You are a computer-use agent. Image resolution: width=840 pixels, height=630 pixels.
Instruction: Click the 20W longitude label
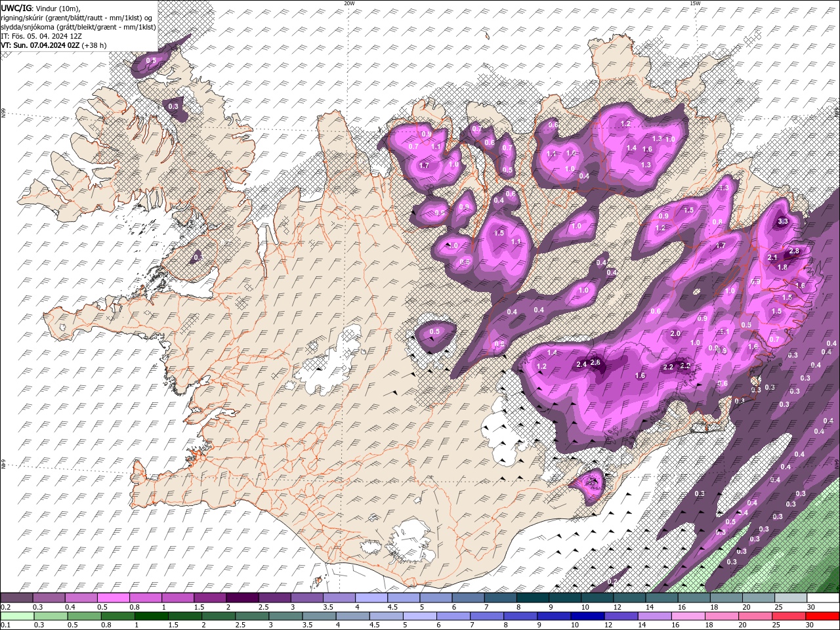coord(349,3)
